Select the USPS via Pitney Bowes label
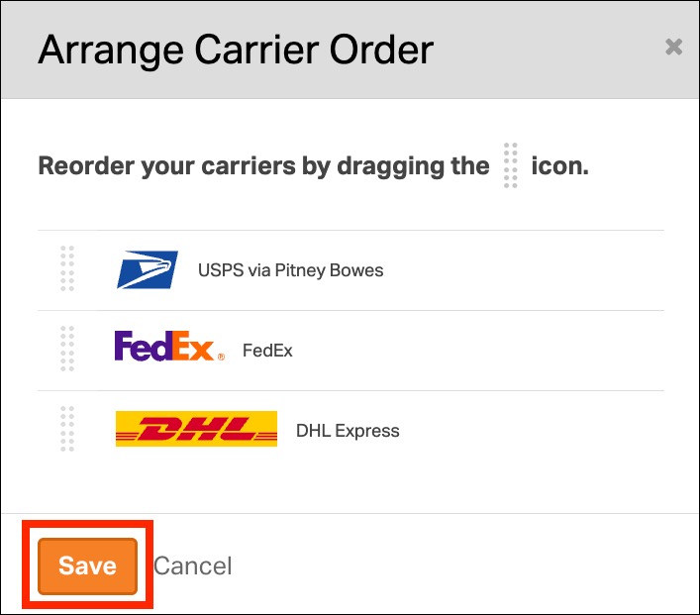 point(290,269)
